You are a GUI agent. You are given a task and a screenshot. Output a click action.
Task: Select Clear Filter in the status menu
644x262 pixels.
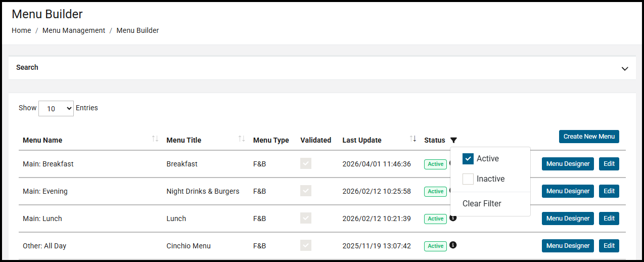[482, 204]
